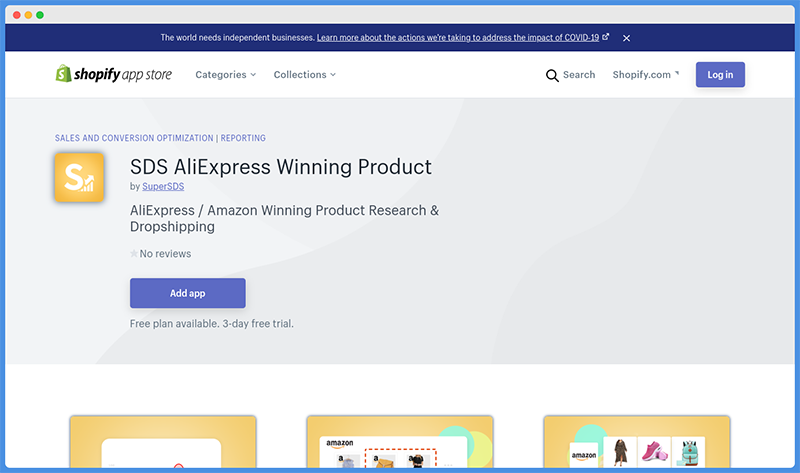Click the Shopify bag logo icon
Image resolution: width=800 pixels, height=473 pixels.
[63, 73]
